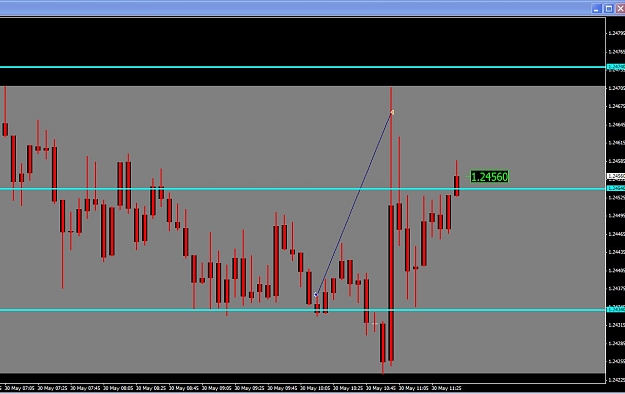Click the 30 May 09:45 time label
Screen dimensions: 625x394
(283, 388)
